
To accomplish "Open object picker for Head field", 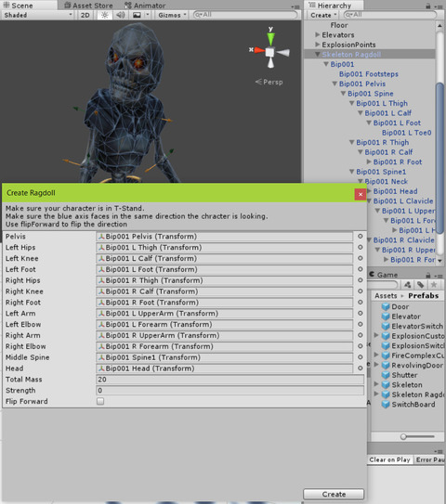I will point(361,368).
